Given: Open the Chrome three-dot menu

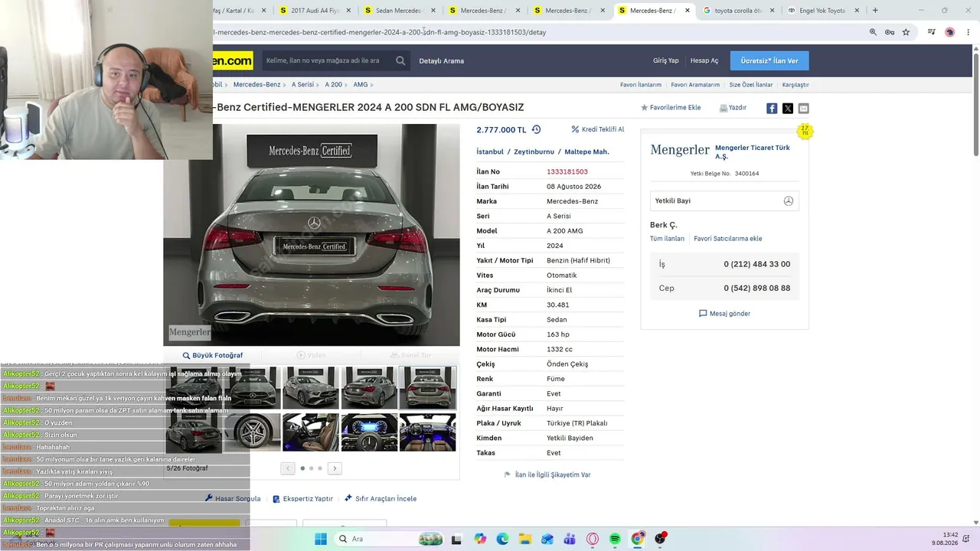Looking at the screenshot, I should pos(969,32).
